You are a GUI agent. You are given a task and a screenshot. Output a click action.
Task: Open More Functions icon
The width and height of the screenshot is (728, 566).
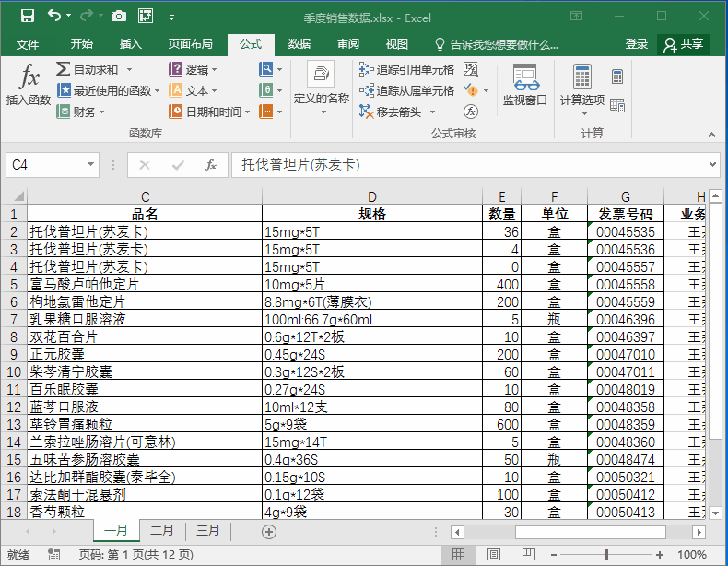266,112
